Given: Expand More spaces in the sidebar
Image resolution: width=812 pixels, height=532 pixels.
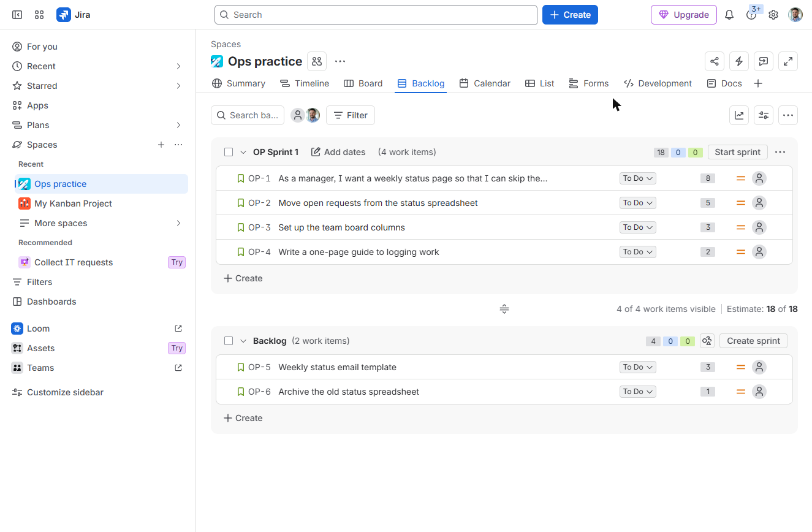Looking at the screenshot, I should [x=178, y=223].
